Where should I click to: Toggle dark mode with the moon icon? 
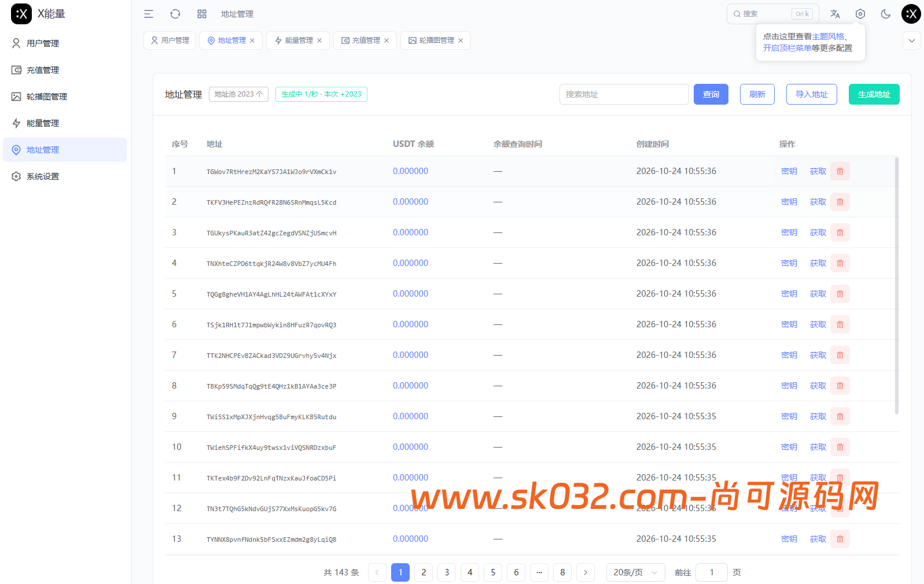pyautogui.click(x=886, y=14)
